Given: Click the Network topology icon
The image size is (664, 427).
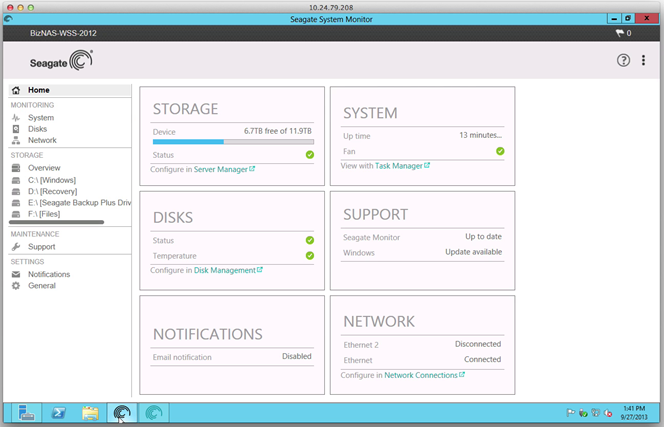Looking at the screenshot, I should pos(16,140).
